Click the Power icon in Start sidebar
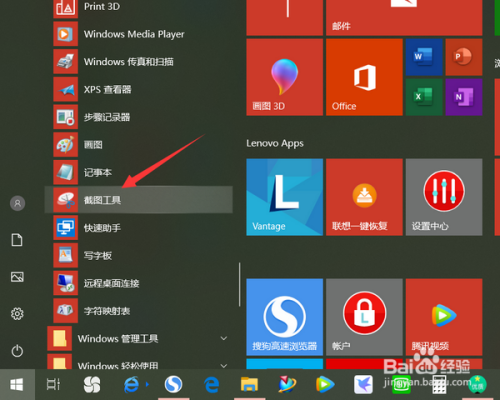Viewport: 500px width, 400px height. tap(17, 351)
